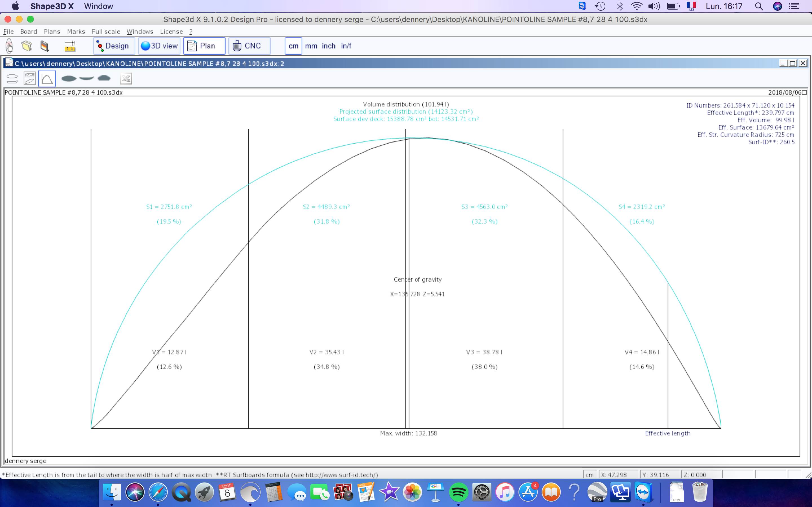
Task: Click the hand pointer tool icon
Action: 9,46
